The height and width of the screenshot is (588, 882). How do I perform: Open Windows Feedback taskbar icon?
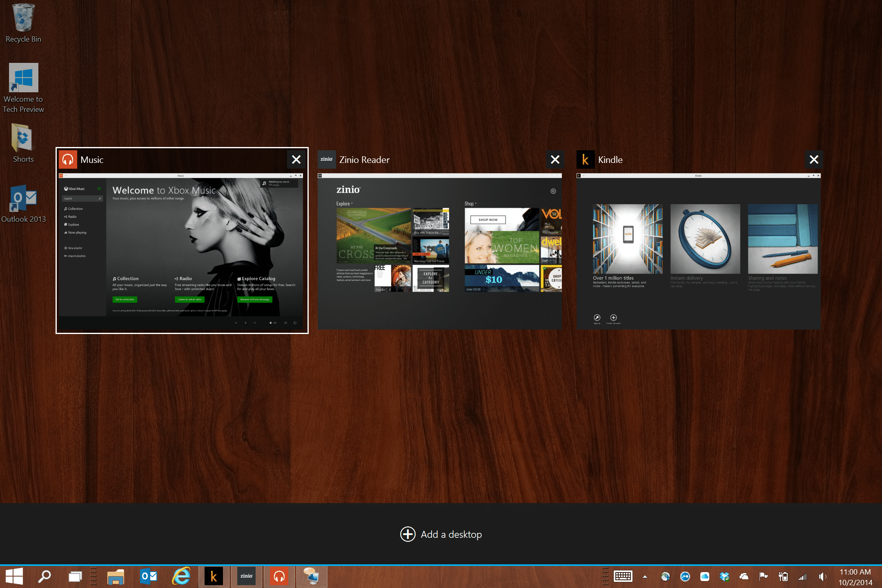click(x=312, y=577)
